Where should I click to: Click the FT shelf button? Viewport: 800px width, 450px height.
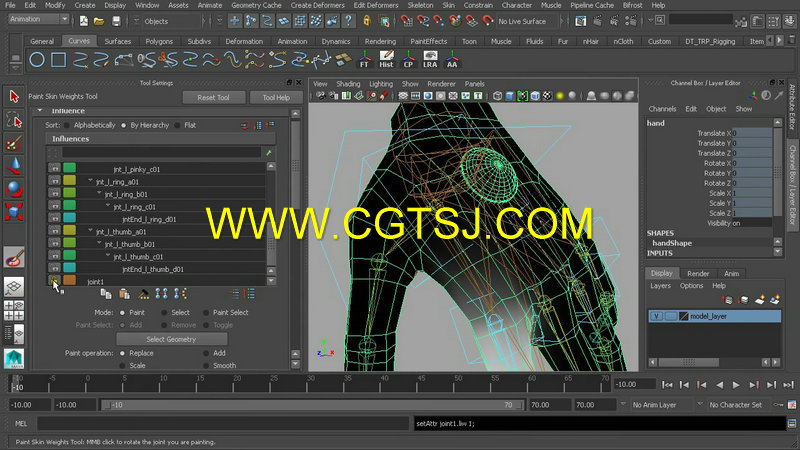click(364, 59)
